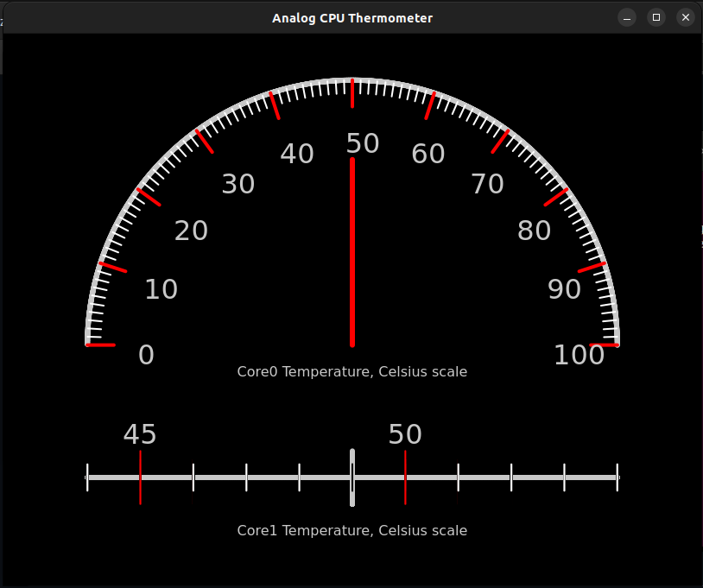This screenshot has height=588, width=703.
Task: Click the 10 label on the dial
Action: [x=161, y=289]
